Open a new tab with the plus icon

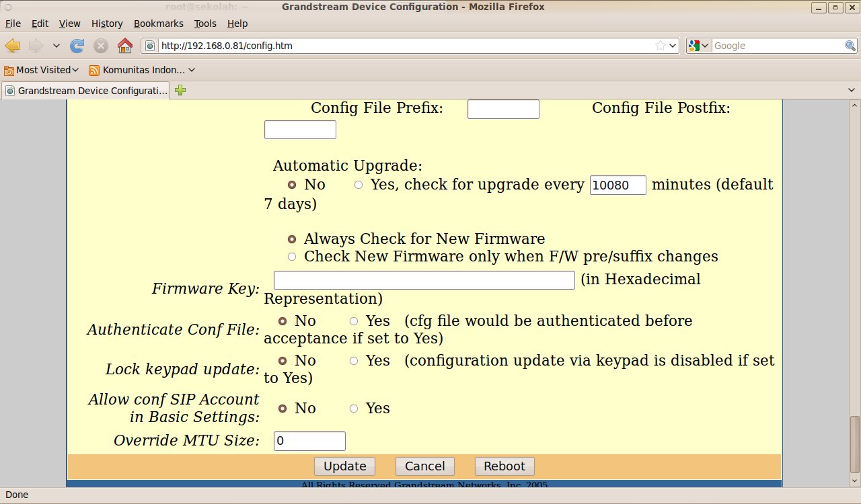180,90
